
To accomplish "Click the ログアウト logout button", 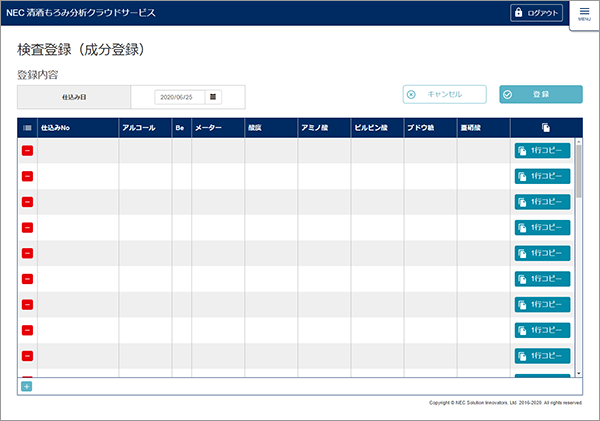I will coord(537,13).
